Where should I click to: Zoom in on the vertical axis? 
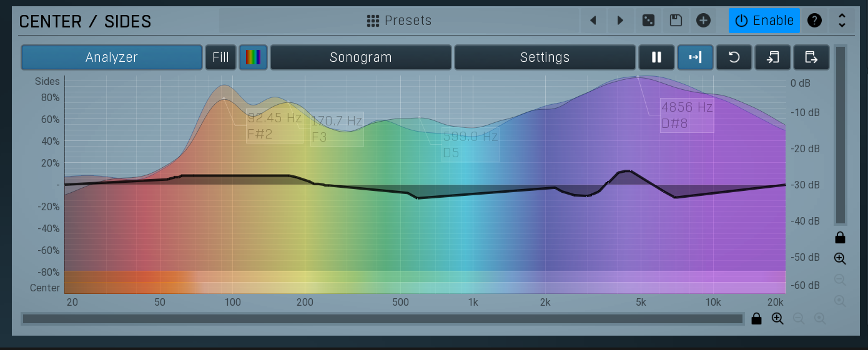(x=840, y=259)
